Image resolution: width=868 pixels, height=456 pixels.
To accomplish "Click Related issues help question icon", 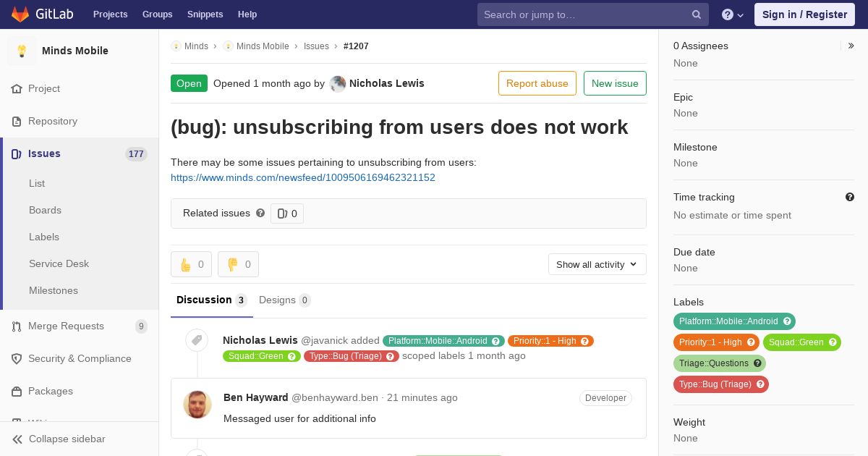I will [260, 213].
